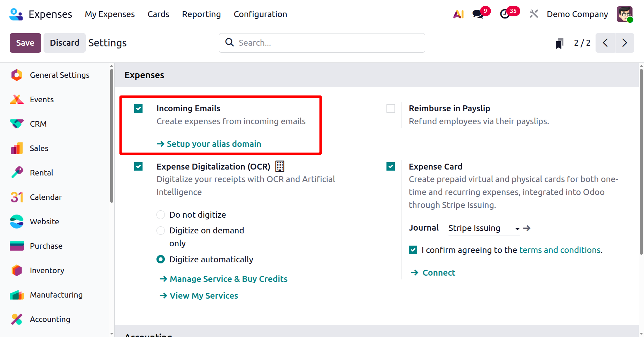
Task: Click the Expenses app logo icon
Action: tap(16, 14)
